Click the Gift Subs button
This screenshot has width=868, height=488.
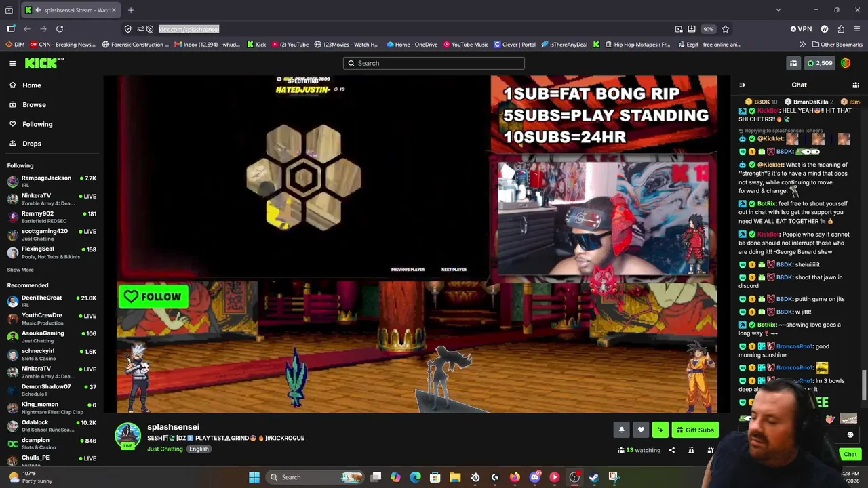pyautogui.click(x=695, y=430)
